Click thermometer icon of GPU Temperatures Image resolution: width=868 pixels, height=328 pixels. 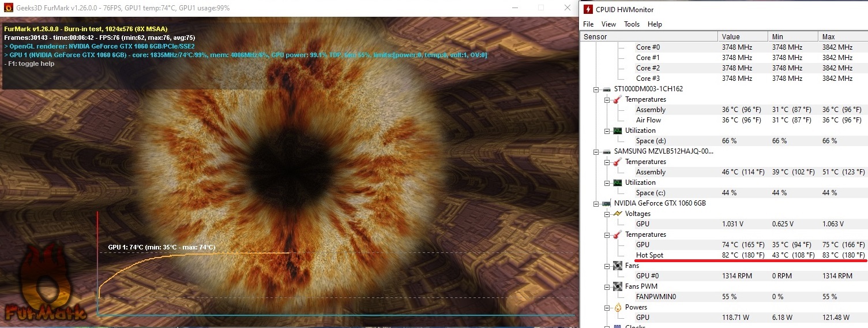click(x=617, y=234)
